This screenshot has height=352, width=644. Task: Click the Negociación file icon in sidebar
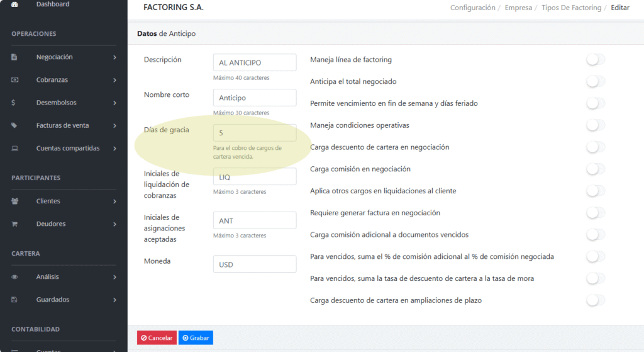coord(14,57)
